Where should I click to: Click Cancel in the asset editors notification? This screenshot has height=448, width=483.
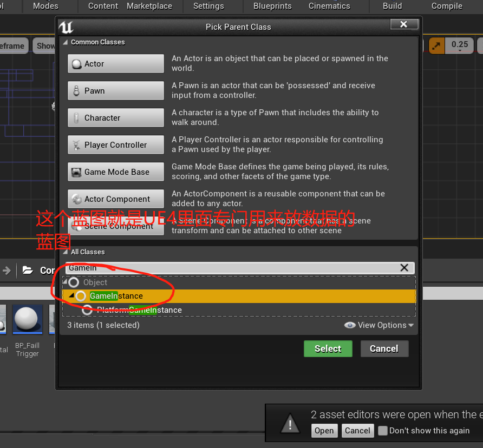click(357, 431)
